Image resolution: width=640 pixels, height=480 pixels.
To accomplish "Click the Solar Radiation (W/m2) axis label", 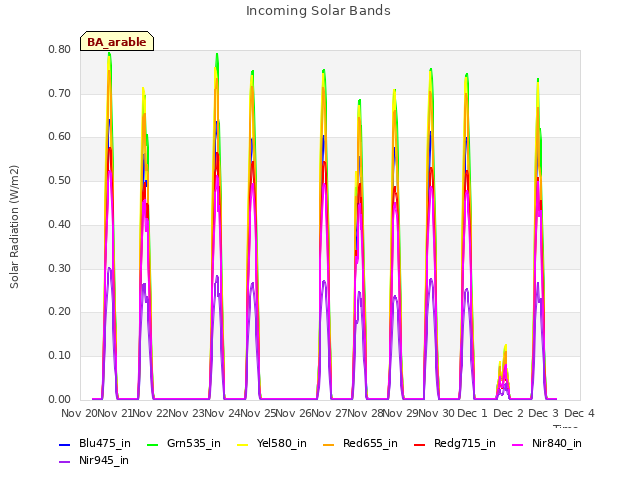I will [14, 227].
